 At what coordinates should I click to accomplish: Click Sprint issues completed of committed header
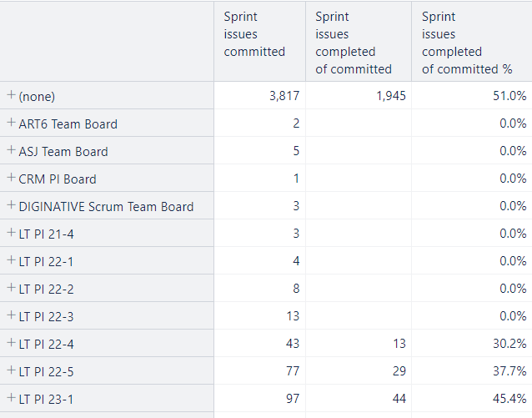[359, 42]
